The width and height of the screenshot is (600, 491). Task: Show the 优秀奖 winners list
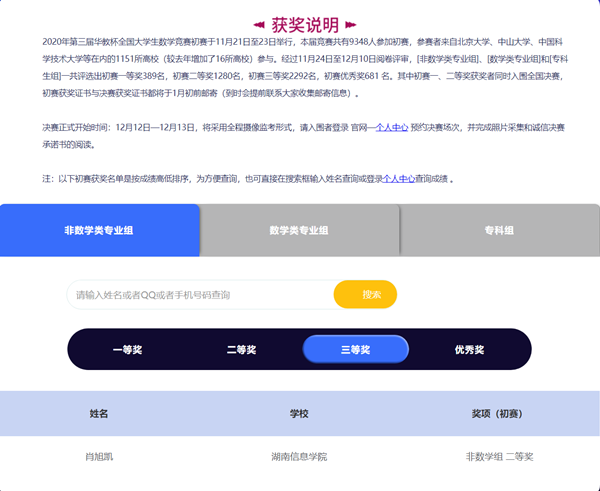470,349
